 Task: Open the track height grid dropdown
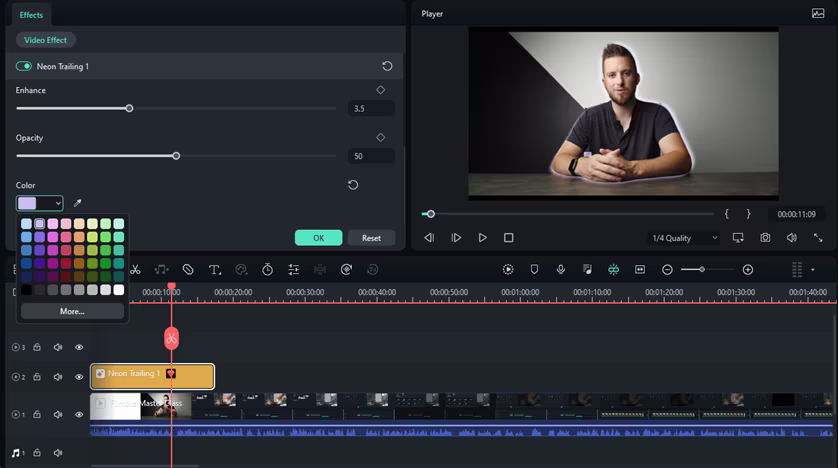[803, 270]
